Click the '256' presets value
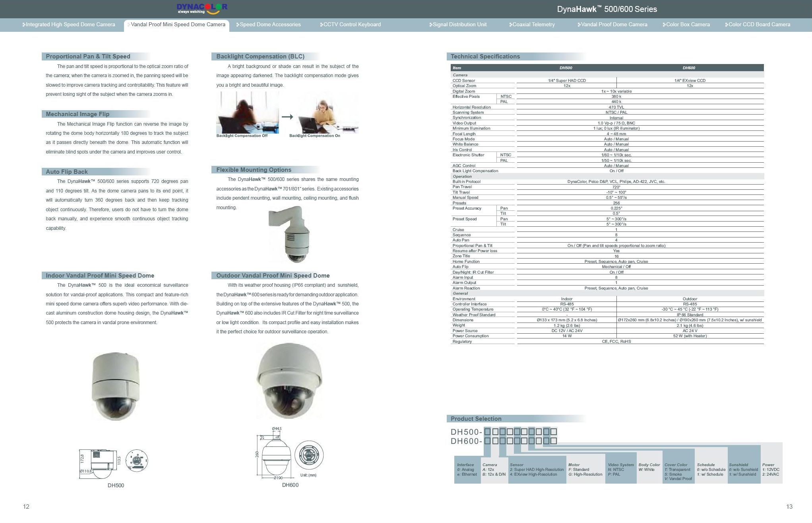 (616, 203)
